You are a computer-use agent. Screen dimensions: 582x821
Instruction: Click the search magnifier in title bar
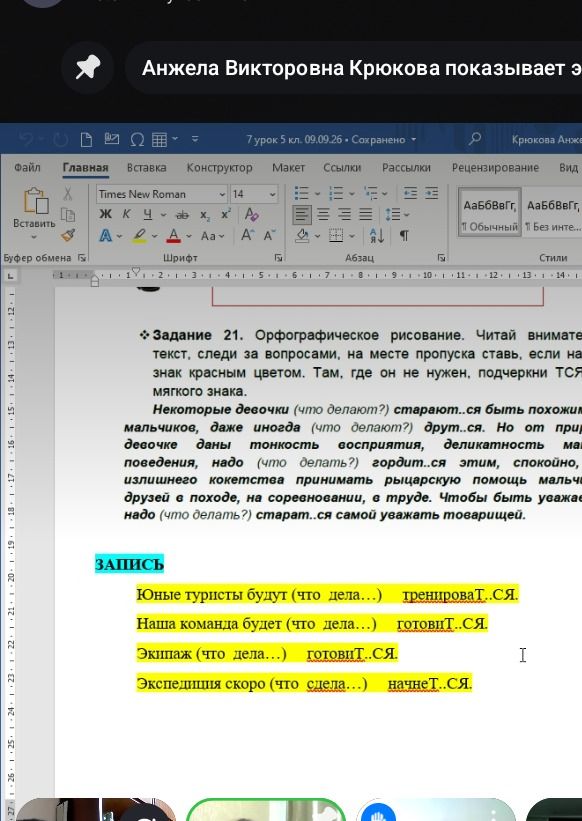475,139
